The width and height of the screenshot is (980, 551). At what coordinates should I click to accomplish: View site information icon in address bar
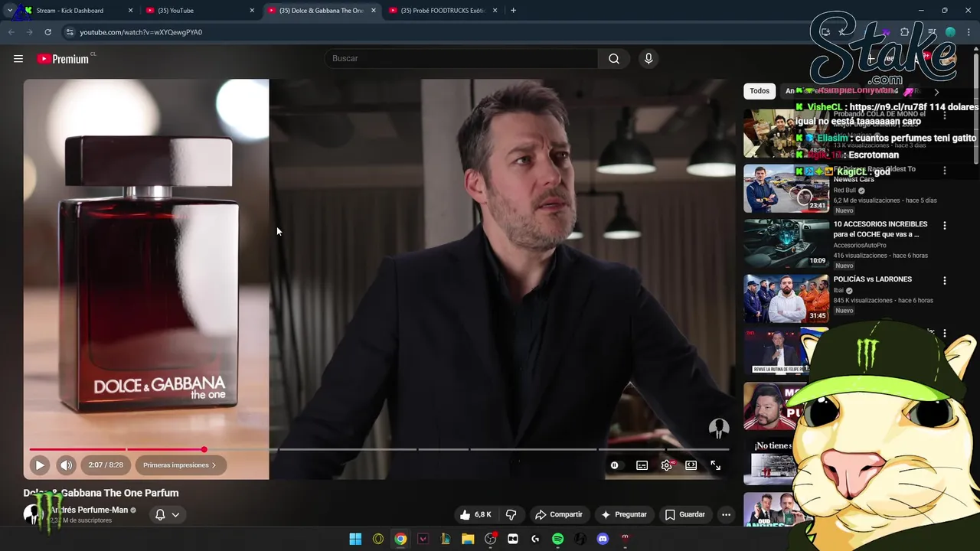[x=70, y=32]
